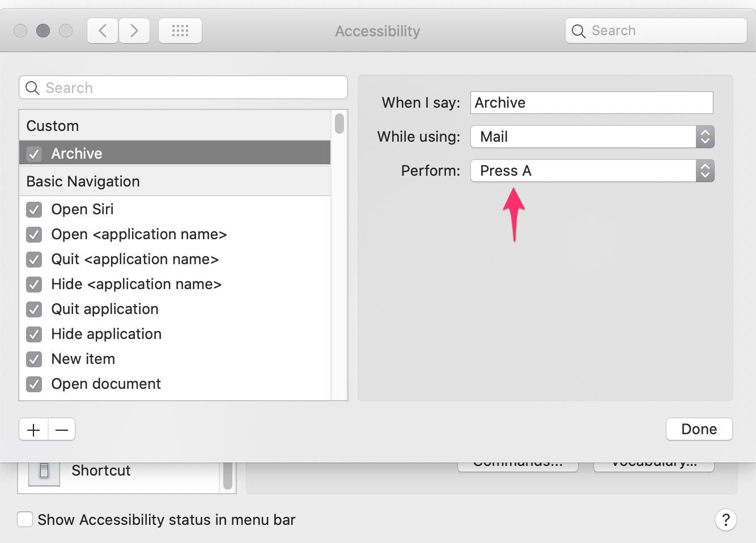Click the Switch Control shortcut icon
This screenshot has width=756, height=543.
coord(44,470)
